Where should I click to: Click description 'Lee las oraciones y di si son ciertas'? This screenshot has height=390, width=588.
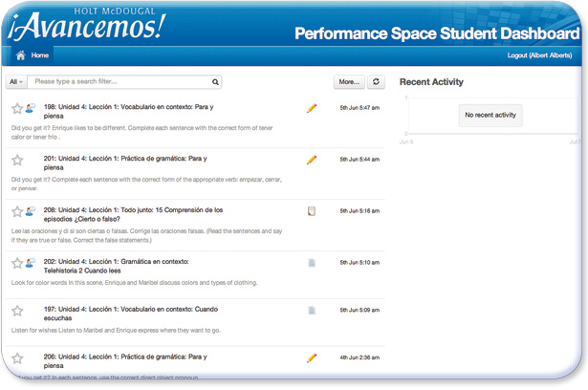coord(146,236)
